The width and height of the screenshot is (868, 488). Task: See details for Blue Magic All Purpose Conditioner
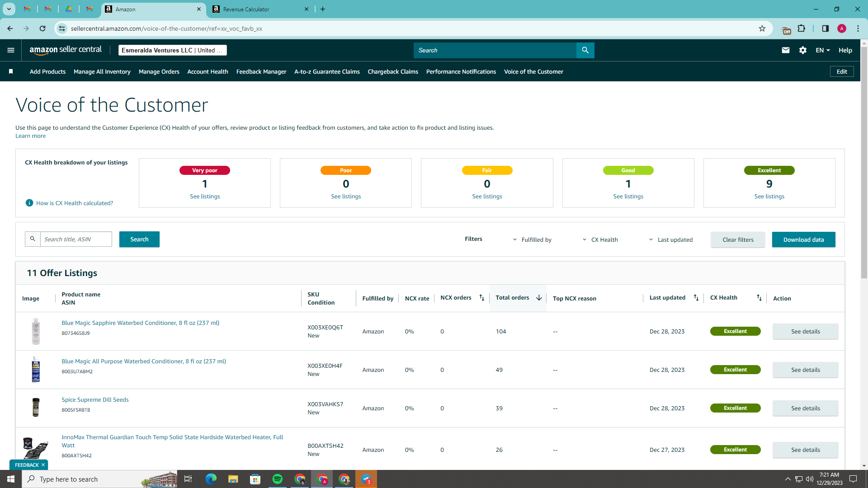[x=805, y=370]
